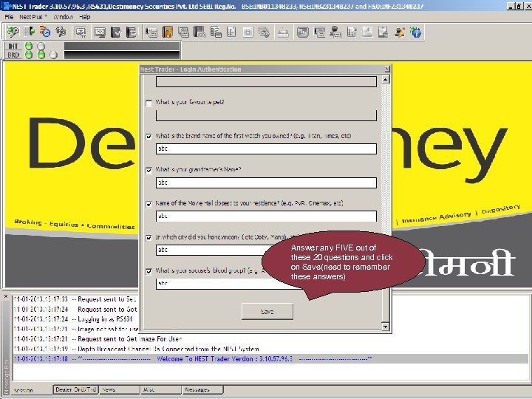
Task: Click the dark book with pencil-edit icon
Action: (x=199, y=33)
